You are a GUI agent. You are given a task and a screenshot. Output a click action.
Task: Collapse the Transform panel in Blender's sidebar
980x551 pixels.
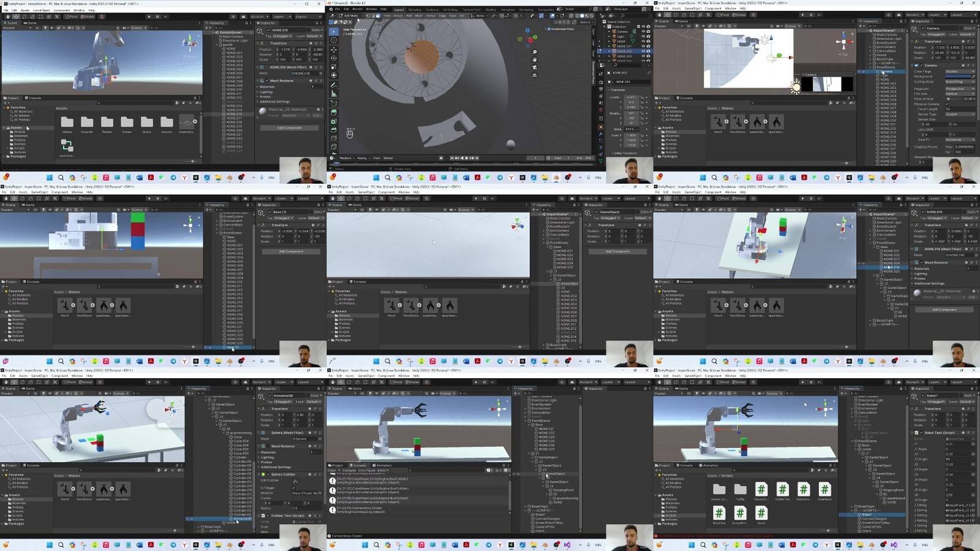(618, 90)
